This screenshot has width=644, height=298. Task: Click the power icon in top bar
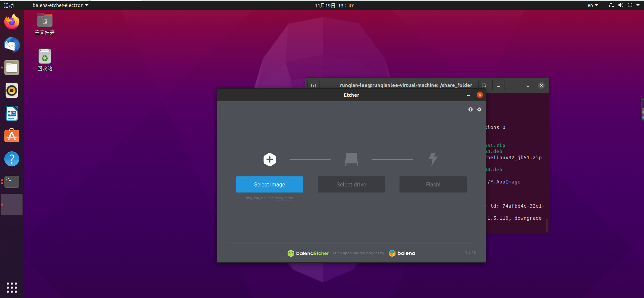click(x=630, y=5)
